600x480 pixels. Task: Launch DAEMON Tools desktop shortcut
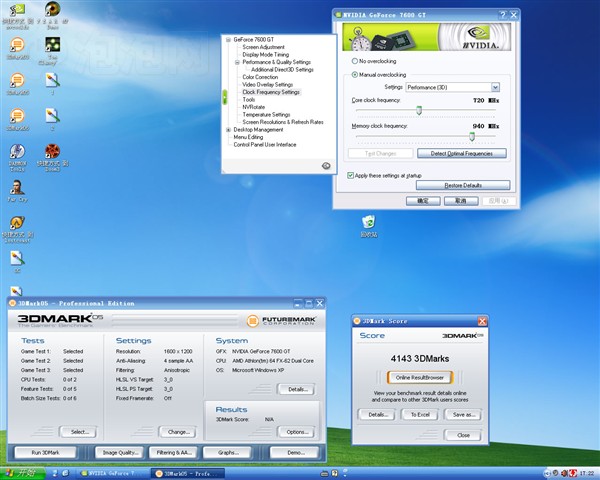tap(17, 152)
